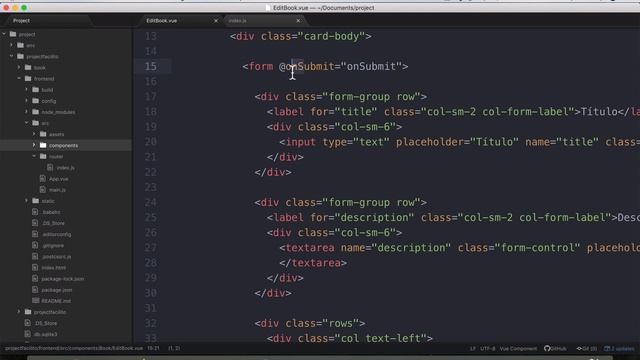Click line number 15 in the gutter

pos(151,66)
